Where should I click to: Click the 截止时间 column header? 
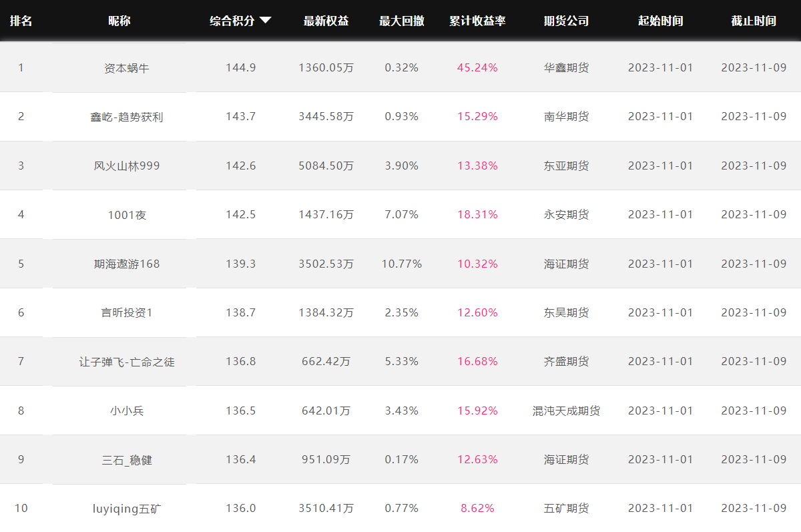(x=754, y=21)
